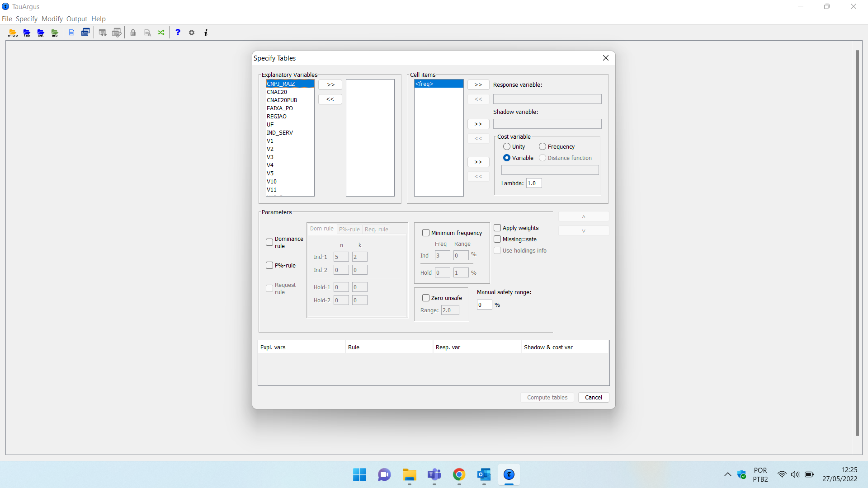The height and width of the screenshot is (488, 868).
Task: Click the open table 'tab' folder icon
Action: (x=27, y=33)
